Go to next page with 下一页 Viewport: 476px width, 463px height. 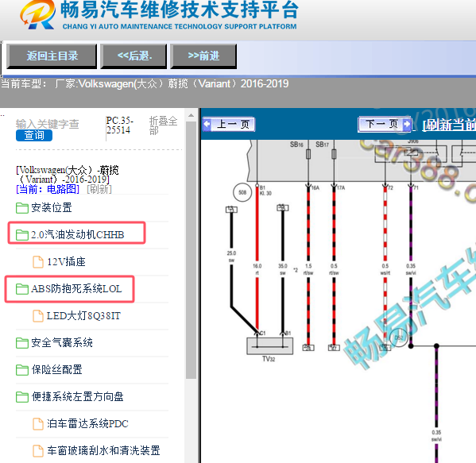coord(385,124)
